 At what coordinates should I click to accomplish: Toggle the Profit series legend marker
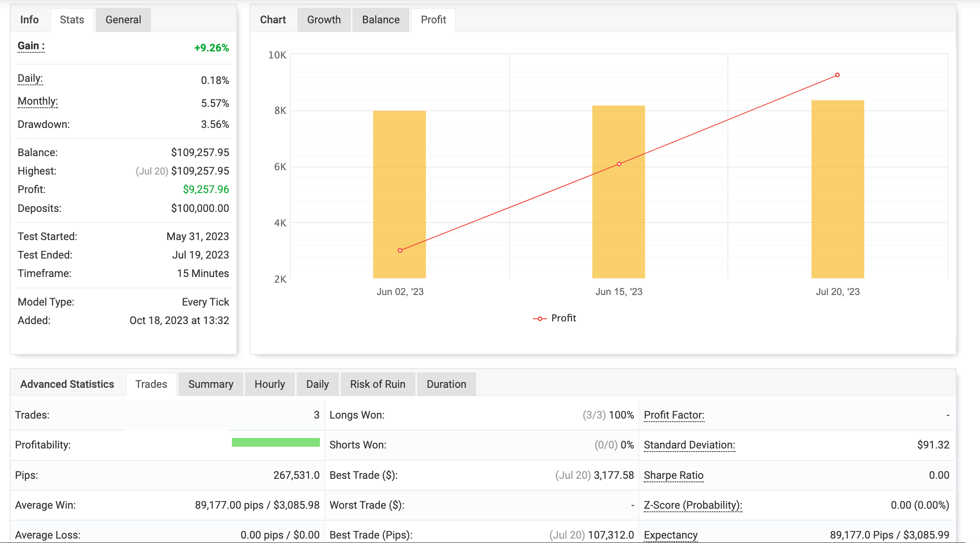(x=540, y=318)
